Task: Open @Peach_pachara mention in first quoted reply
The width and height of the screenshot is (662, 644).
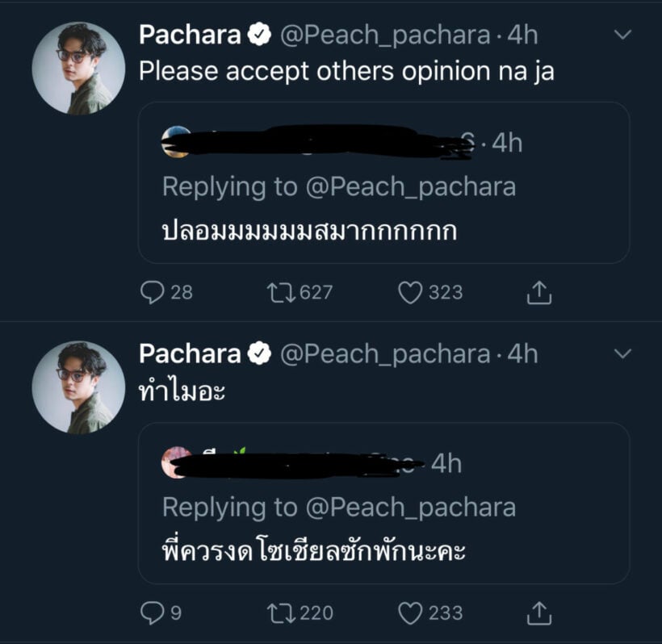Action: pos(410,186)
